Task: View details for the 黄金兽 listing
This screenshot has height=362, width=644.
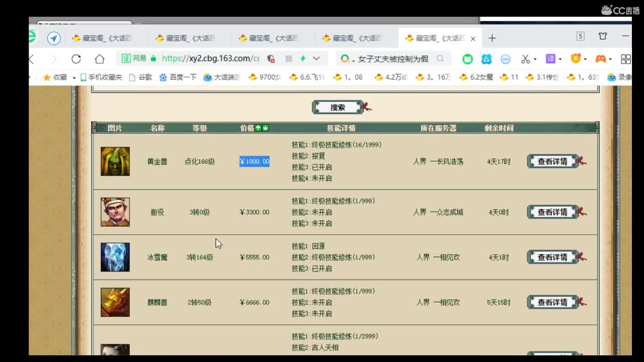Action: point(552,161)
